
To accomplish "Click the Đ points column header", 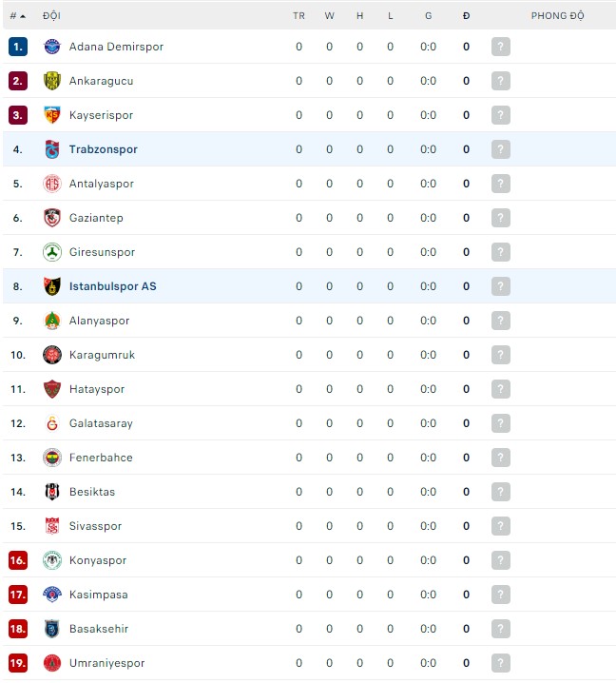I will (466, 16).
